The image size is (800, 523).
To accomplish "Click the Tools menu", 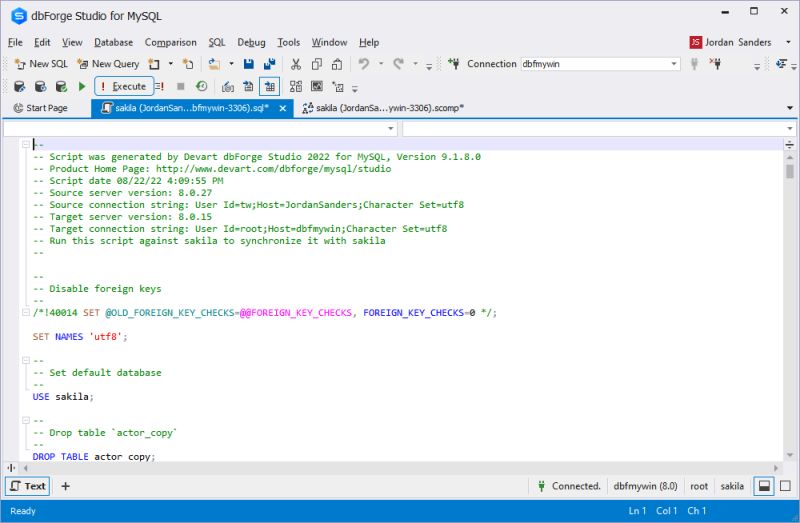I will click(288, 42).
